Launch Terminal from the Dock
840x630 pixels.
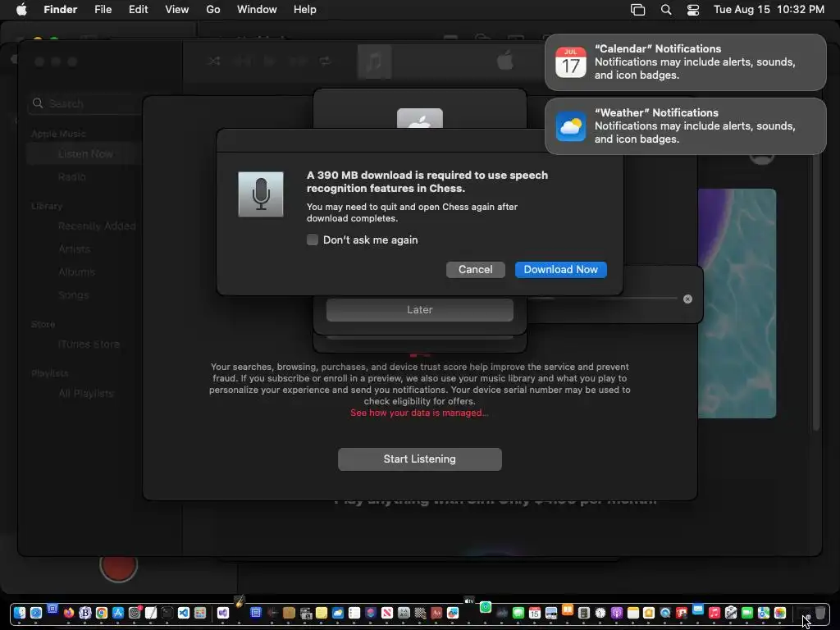click(x=167, y=613)
